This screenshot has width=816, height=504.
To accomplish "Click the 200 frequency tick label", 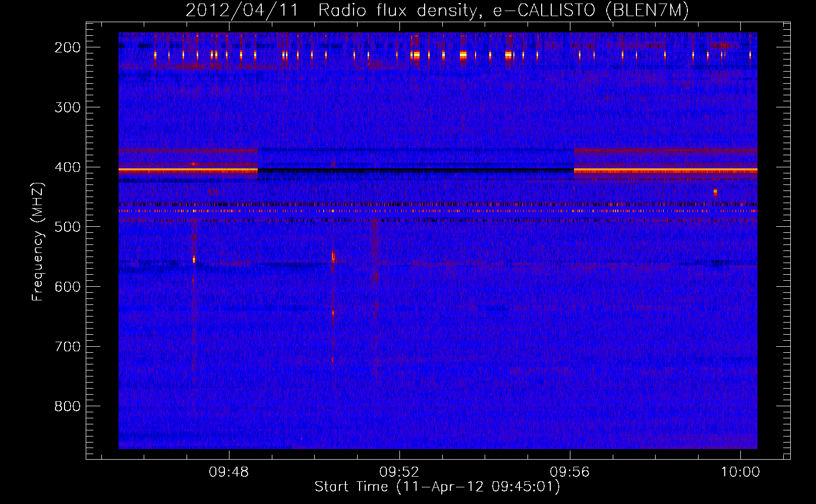I will 68,47.
